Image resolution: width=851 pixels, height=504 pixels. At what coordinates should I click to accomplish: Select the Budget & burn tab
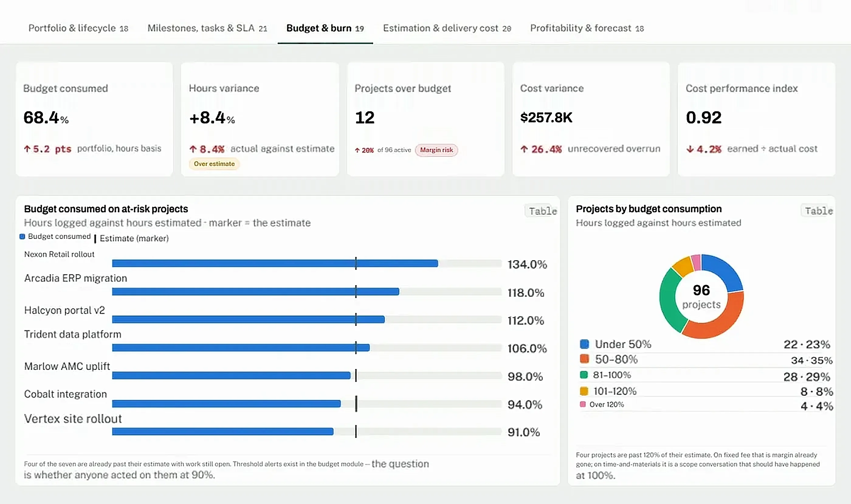325,28
